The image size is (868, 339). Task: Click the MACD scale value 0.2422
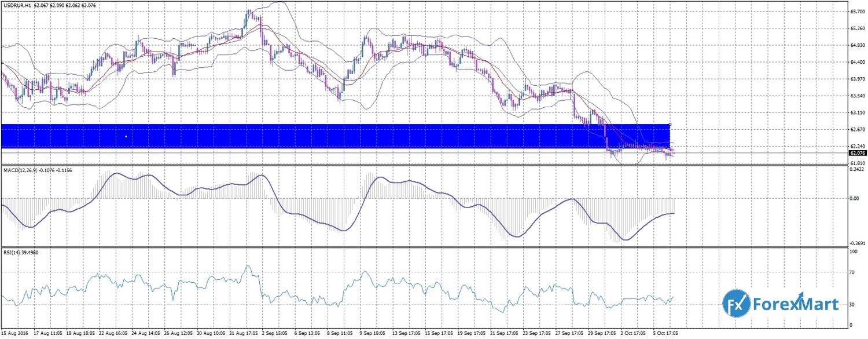tap(857, 169)
